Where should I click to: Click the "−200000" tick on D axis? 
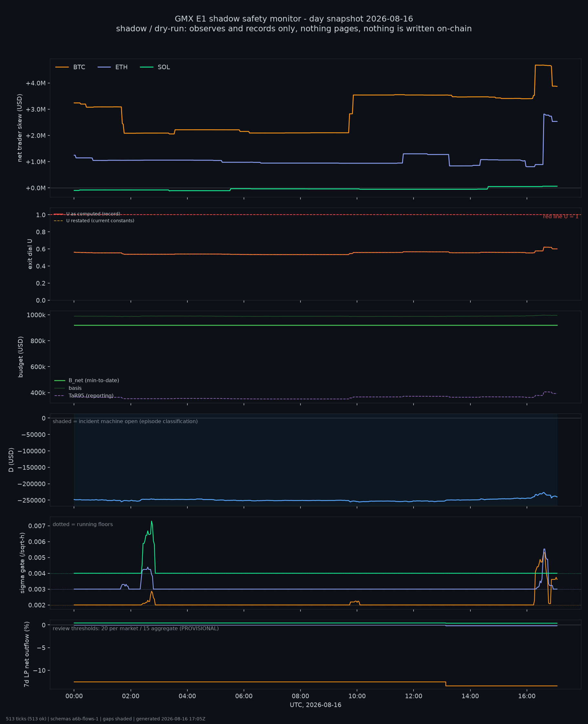[32, 484]
